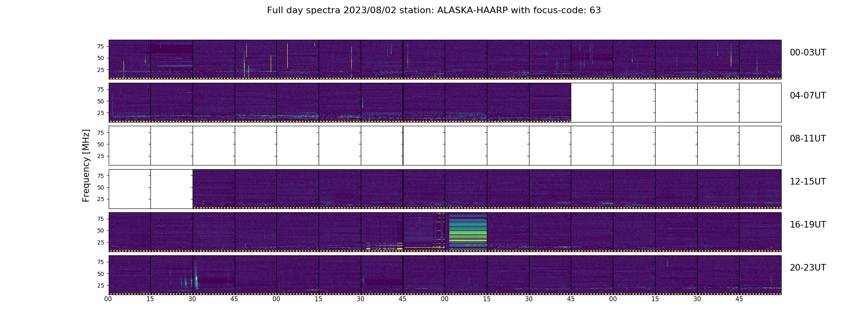Click the 25 tick of the 00-03UT row

(x=100, y=70)
